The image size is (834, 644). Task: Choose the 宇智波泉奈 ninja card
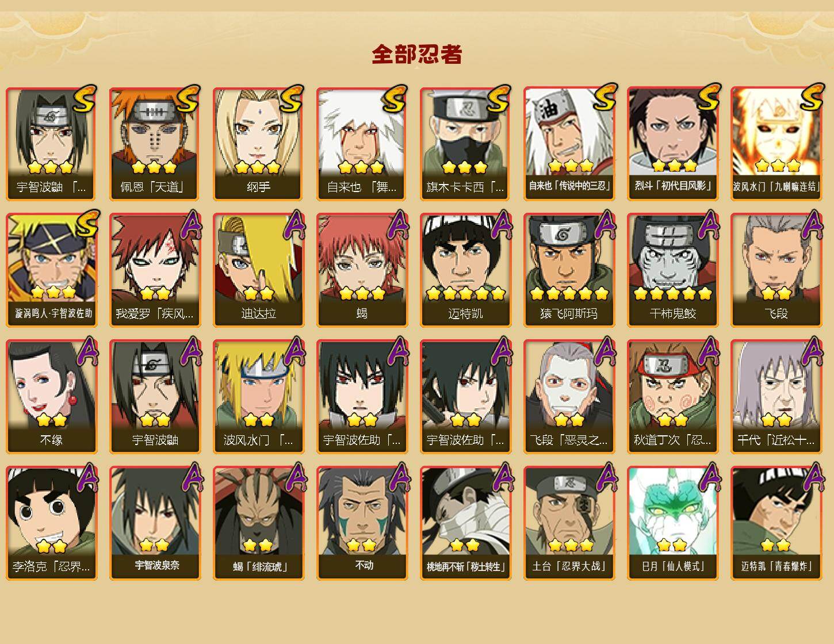coord(155,523)
